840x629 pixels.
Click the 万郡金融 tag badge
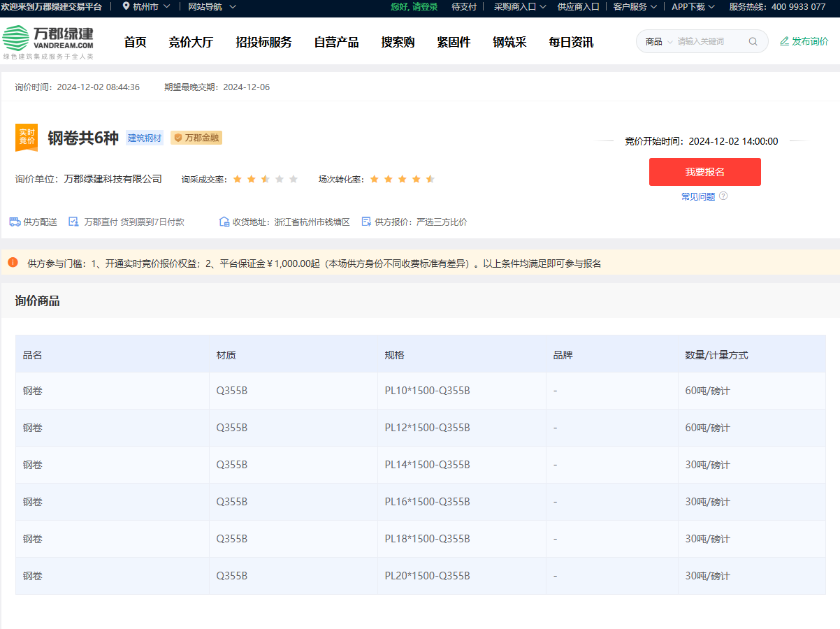[x=196, y=138]
